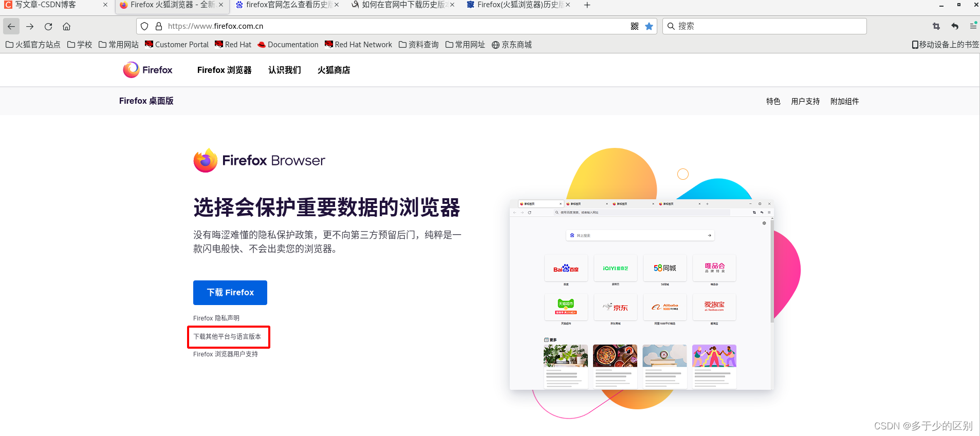Close the firefox官网怎么查看历史 tab
The height and width of the screenshot is (436, 980).
pos(337,5)
